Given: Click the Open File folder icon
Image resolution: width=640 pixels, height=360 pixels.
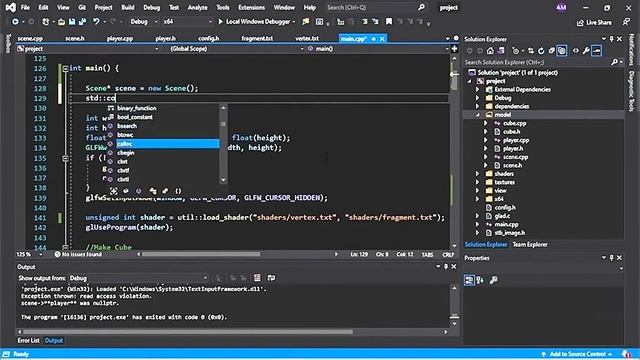Looking at the screenshot, I should (x=61, y=22).
